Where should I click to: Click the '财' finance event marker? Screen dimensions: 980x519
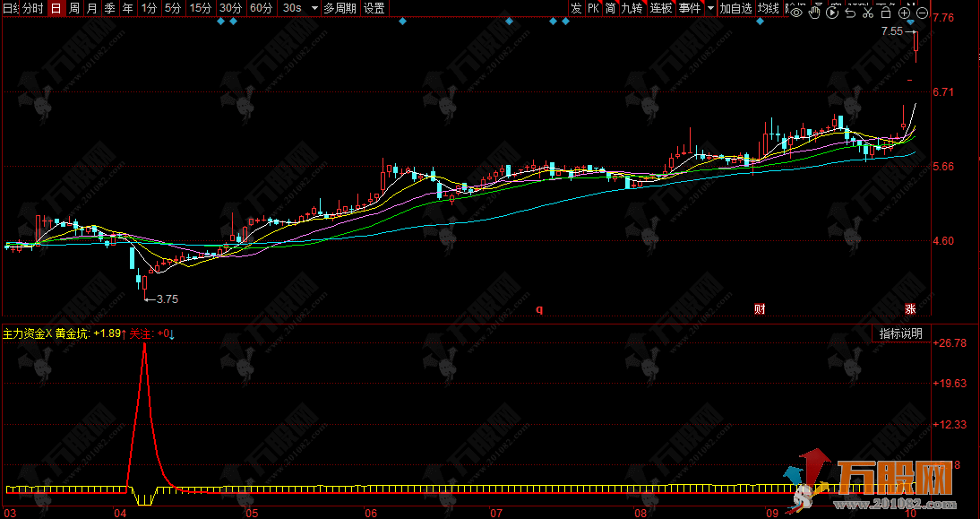click(x=760, y=308)
